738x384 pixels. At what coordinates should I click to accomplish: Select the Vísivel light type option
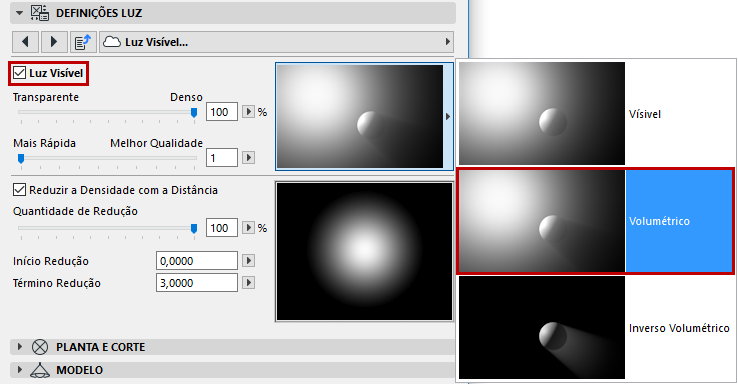tap(595, 113)
